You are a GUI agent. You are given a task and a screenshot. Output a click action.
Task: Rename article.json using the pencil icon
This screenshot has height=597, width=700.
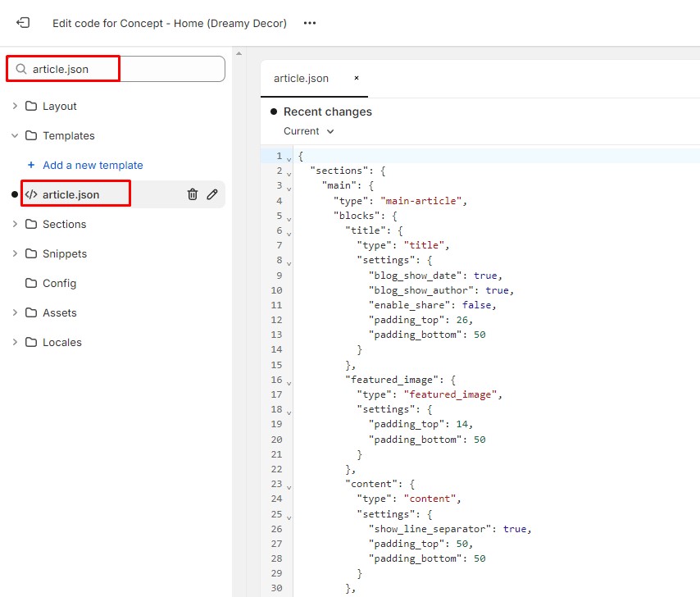pos(212,194)
